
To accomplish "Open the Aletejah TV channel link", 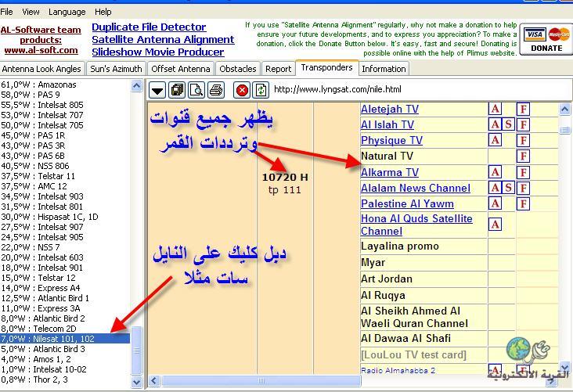I will pyautogui.click(x=390, y=109).
